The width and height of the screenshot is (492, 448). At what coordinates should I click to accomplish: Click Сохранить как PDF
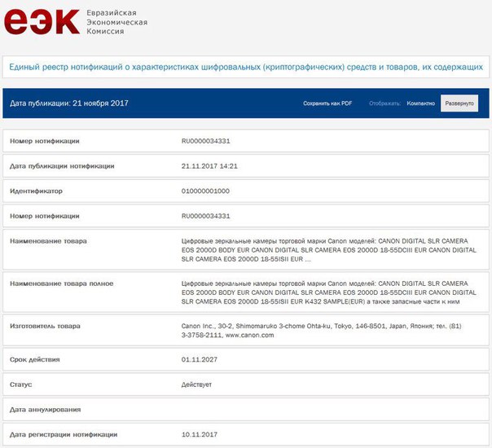327,103
